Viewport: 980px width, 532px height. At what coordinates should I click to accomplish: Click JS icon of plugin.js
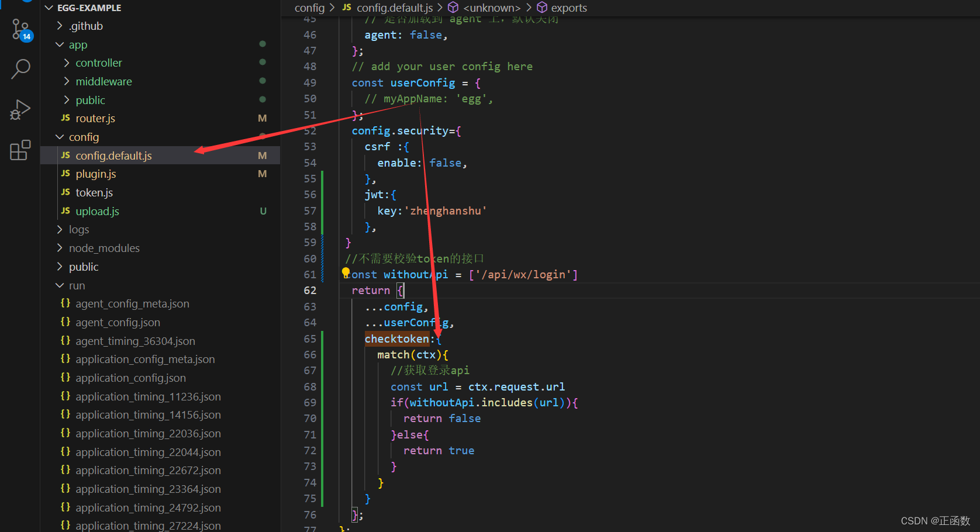pos(65,174)
